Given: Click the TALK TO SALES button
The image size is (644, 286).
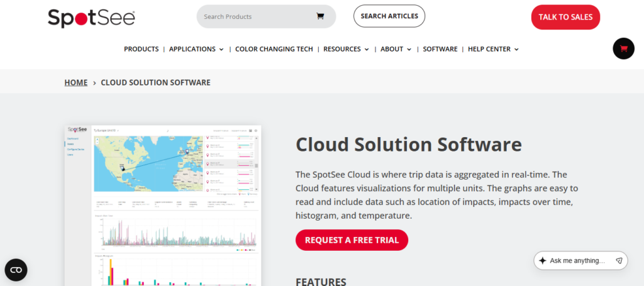Looking at the screenshot, I should [x=565, y=17].
